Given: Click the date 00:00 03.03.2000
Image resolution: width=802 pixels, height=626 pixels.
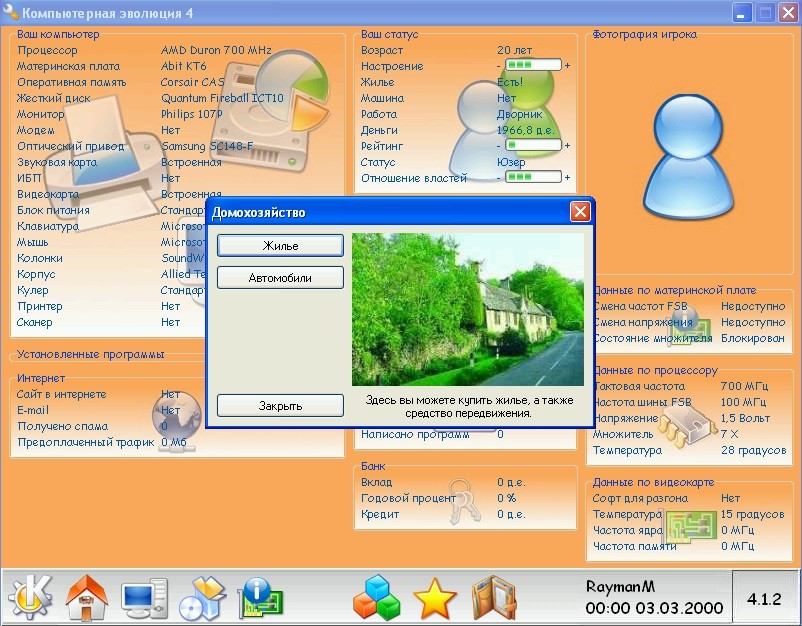Looking at the screenshot, I should (x=654, y=608).
